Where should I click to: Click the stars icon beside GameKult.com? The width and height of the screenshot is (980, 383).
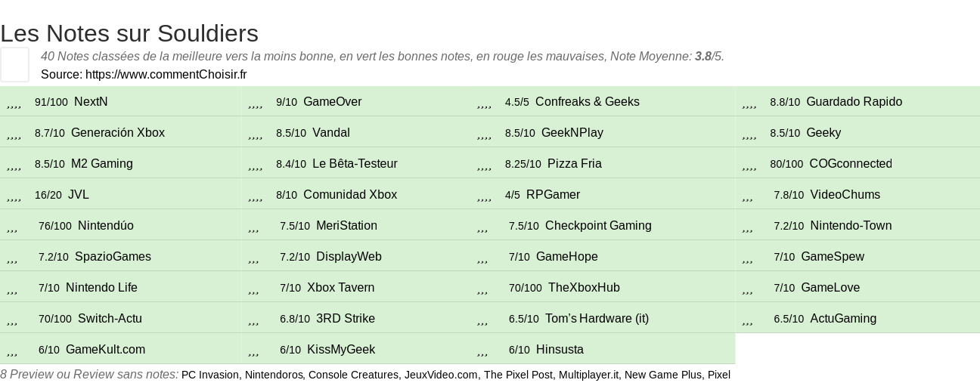tap(12, 351)
